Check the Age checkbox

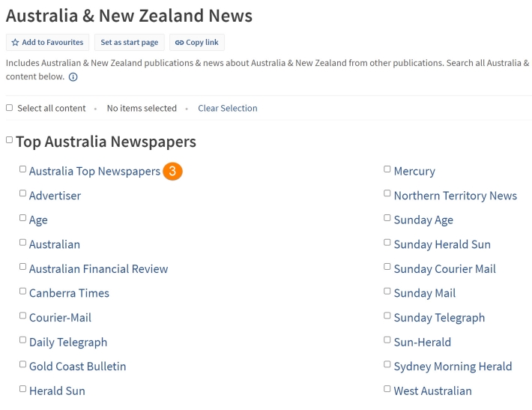22,218
